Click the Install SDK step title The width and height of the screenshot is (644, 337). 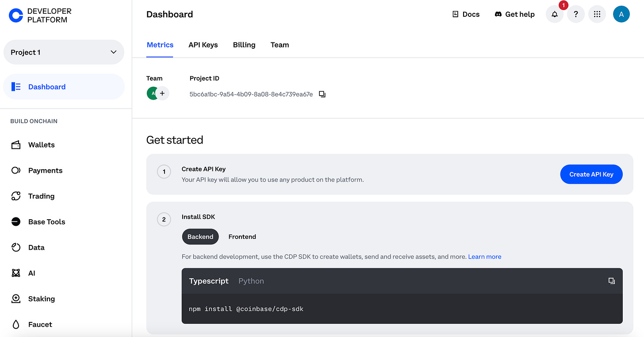[x=199, y=217]
